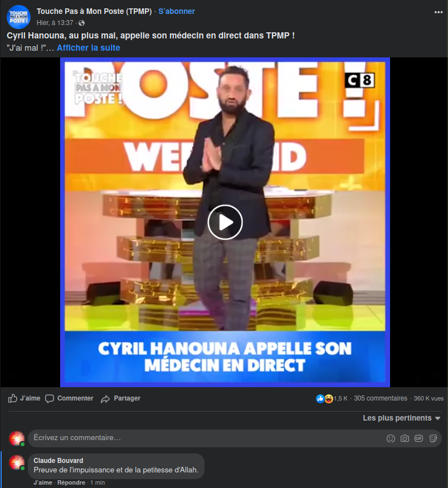Like the post with J'aime button
Screen dimensions: 448x488
[25, 398]
